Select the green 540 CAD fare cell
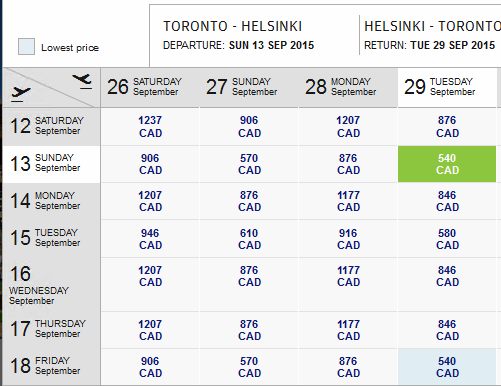Viewport: 501px width, 386px height. [447, 164]
